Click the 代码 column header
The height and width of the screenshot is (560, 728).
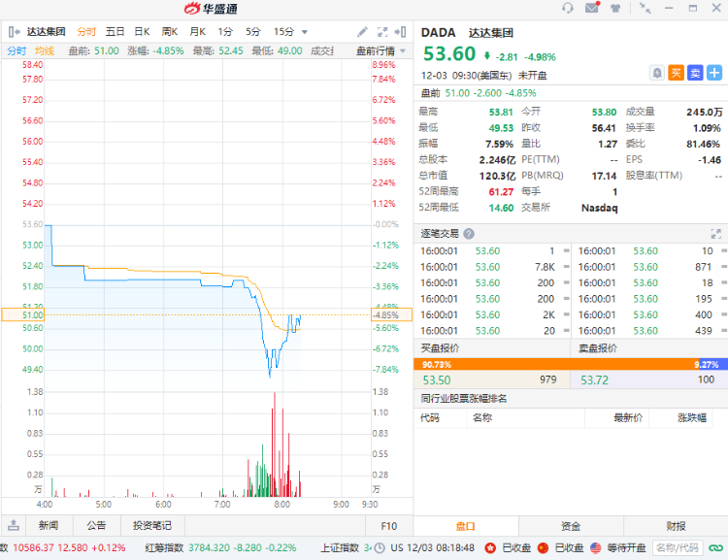(x=430, y=417)
